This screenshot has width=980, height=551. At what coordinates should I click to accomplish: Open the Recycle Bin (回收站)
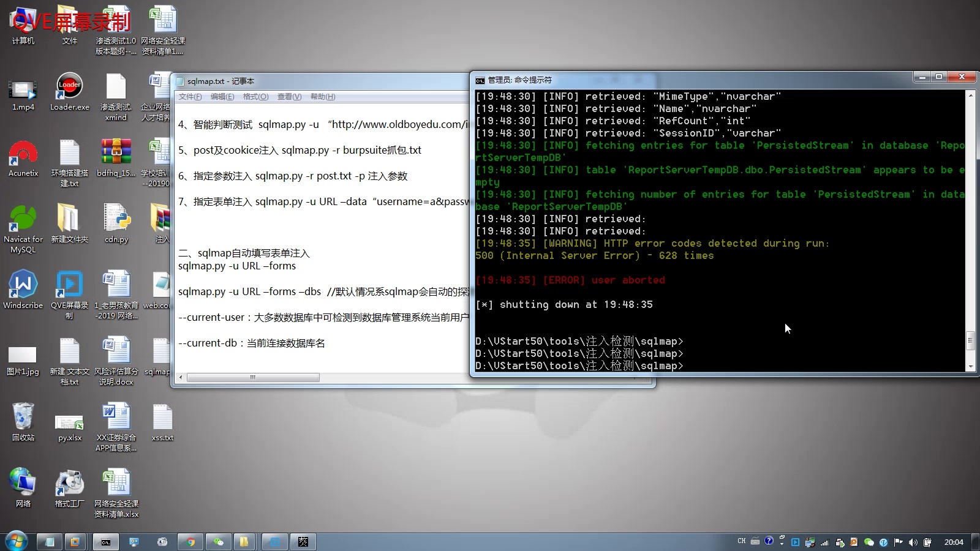23,422
